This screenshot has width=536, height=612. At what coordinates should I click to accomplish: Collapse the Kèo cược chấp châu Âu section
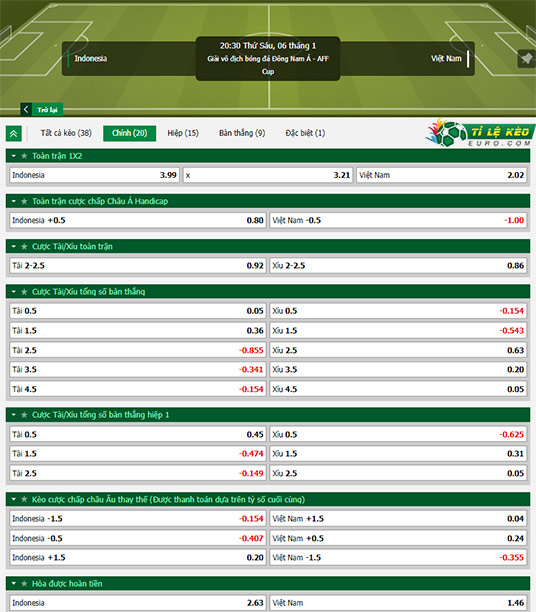point(14,500)
